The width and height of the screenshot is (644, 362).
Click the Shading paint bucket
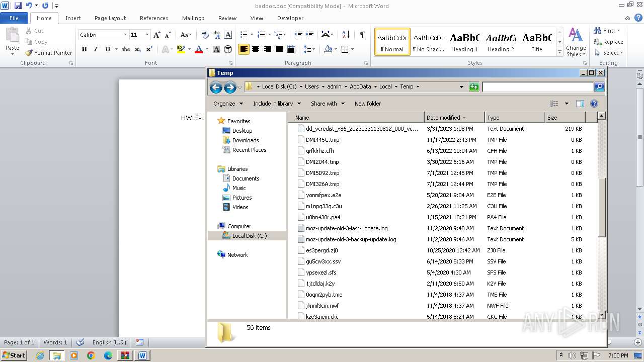pos(328,49)
